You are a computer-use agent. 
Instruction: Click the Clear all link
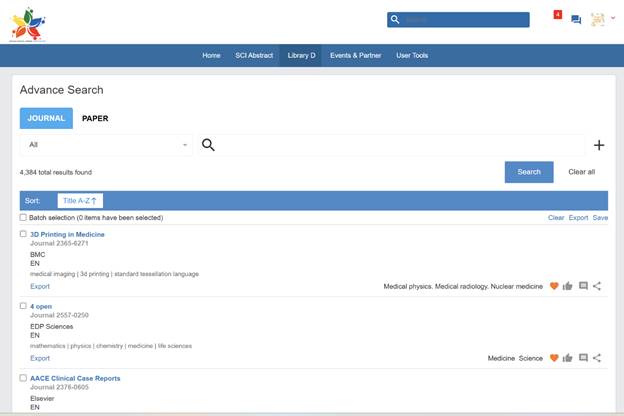(x=581, y=172)
